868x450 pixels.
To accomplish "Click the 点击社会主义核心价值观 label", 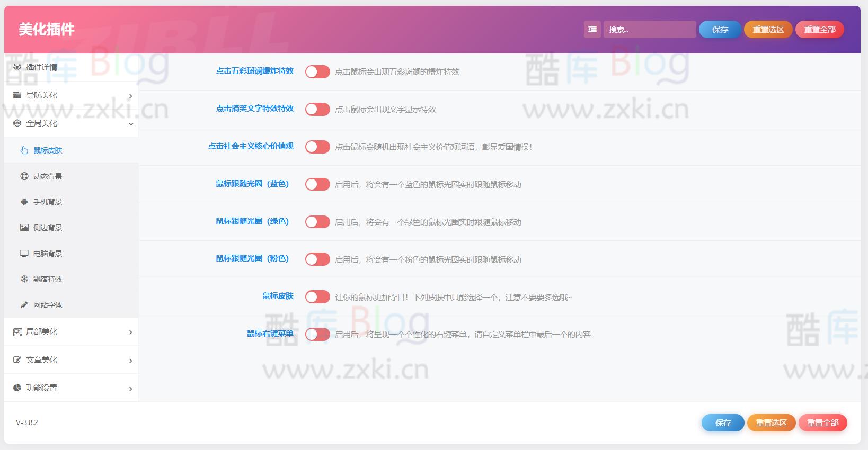I will tap(251, 146).
